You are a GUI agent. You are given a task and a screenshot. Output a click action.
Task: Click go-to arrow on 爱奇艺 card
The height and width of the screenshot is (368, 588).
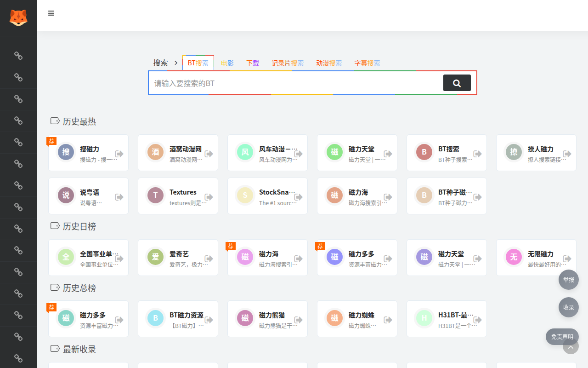click(209, 259)
